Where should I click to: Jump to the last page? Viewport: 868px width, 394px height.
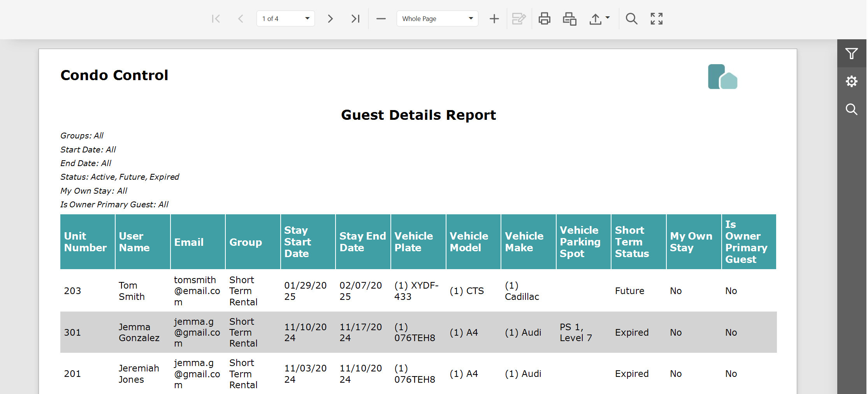pos(355,19)
